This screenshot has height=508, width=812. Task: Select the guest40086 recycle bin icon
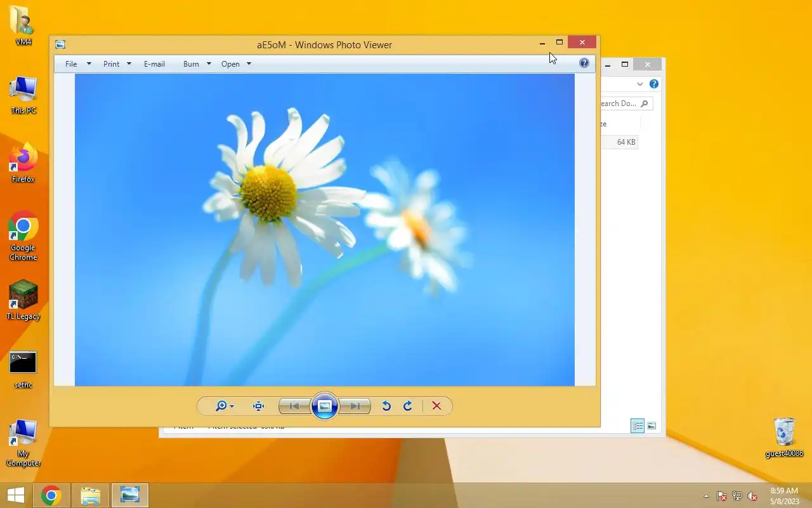785,437
